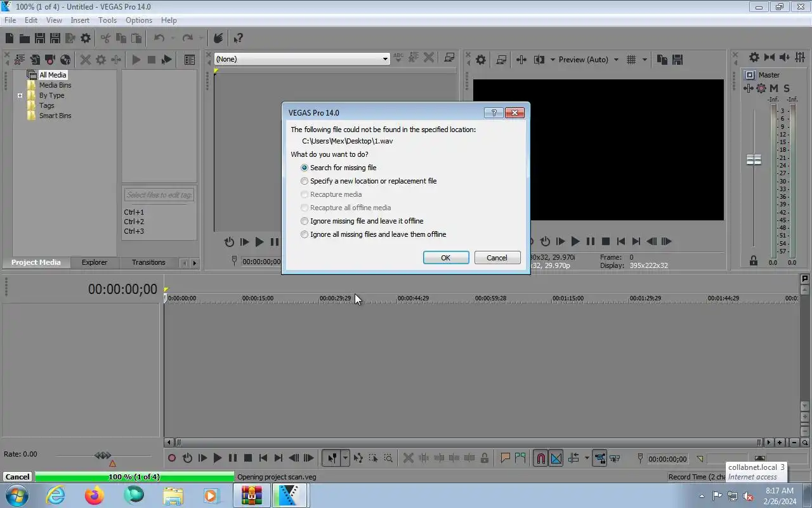This screenshot has width=812, height=508.
Task: Open interactive tutorials hand icon
Action: 218,39
